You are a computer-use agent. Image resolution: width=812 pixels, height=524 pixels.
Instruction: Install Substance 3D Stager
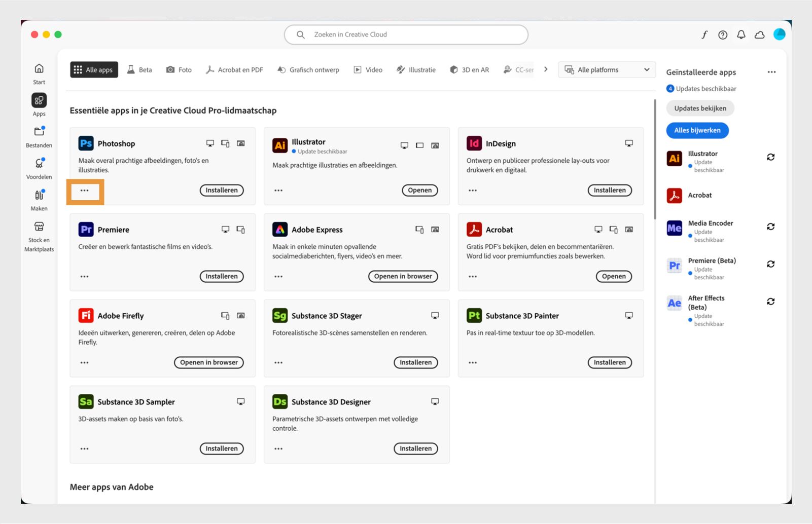click(x=416, y=363)
